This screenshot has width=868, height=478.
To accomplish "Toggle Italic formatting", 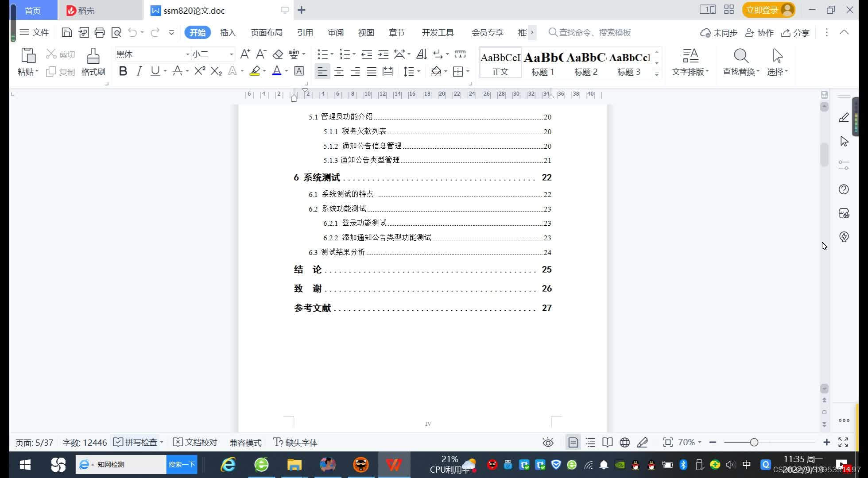I will click(139, 71).
